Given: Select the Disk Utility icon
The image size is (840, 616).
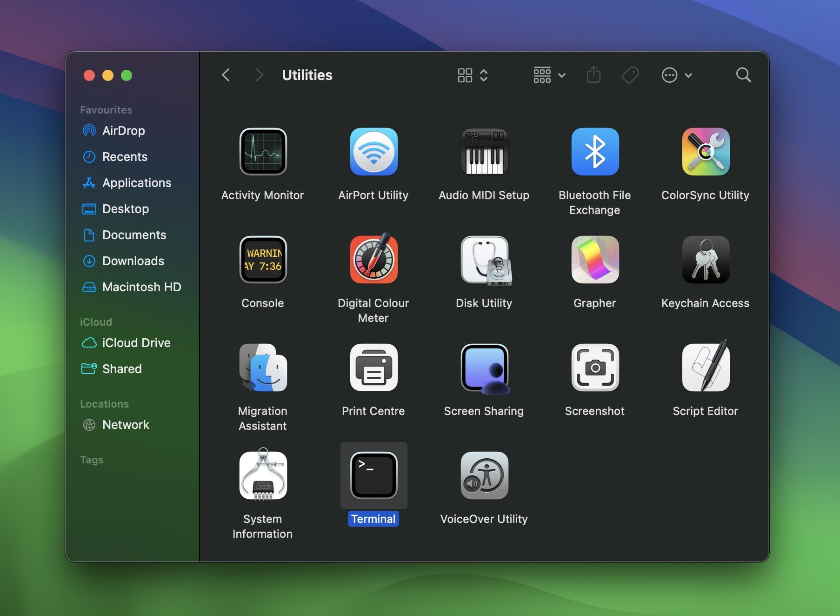Looking at the screenshot, I should click(x=486, y=261).
